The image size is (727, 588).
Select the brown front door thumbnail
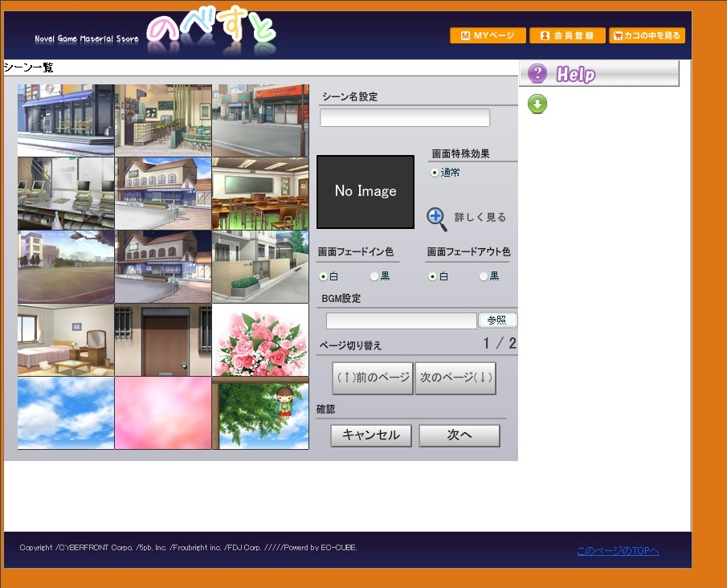pos(163,340)
